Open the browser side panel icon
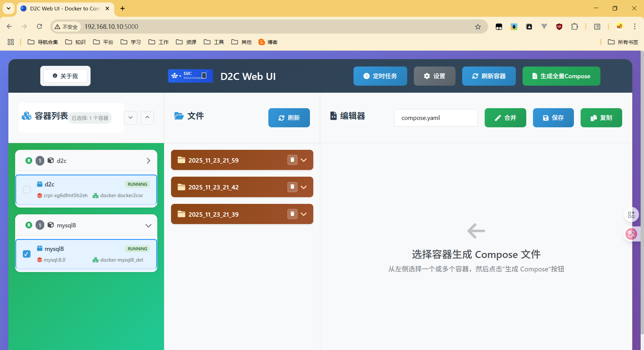644x350 pixels. coord(597,27)
